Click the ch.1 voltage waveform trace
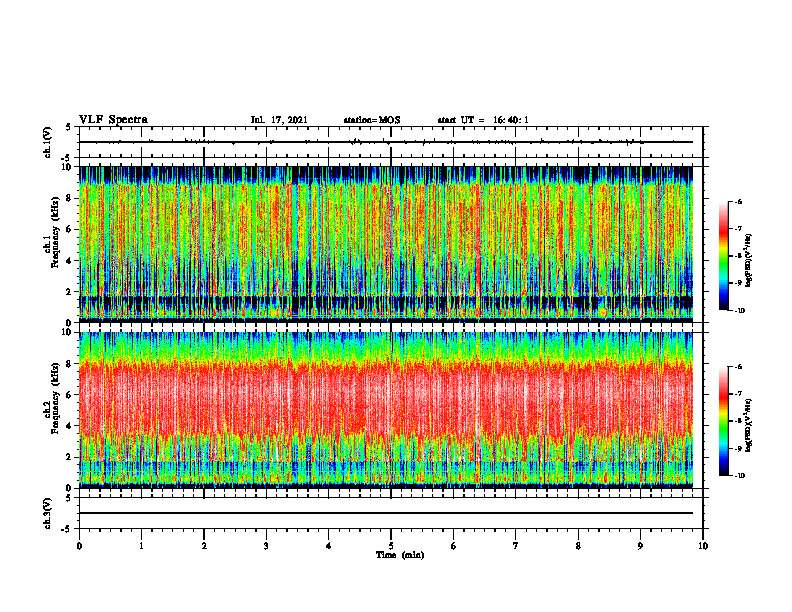This screenshot has height=612, width=792. pos(385,142)
